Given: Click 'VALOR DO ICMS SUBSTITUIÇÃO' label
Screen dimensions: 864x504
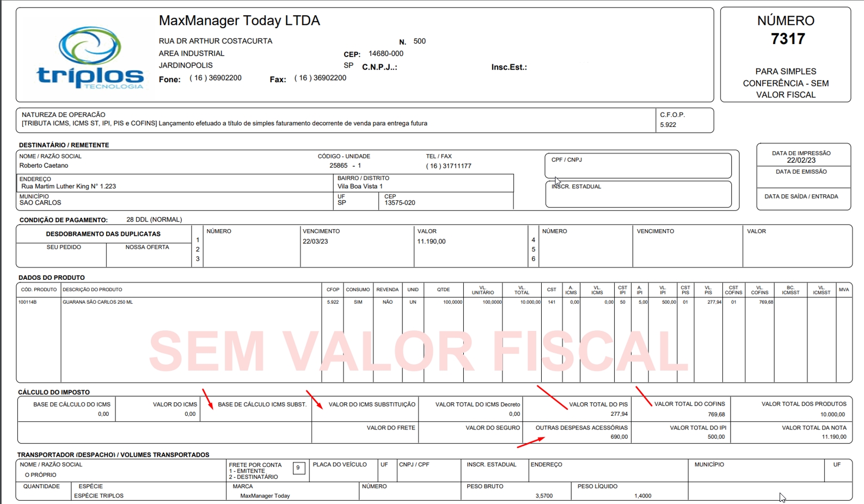Looking at the screenshot, I should (372, 404).
